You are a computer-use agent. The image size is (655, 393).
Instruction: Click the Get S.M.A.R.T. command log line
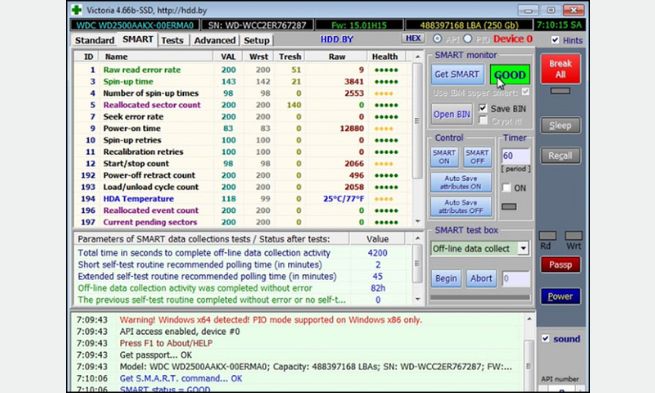pyautogui.click(x=181, y=378)
